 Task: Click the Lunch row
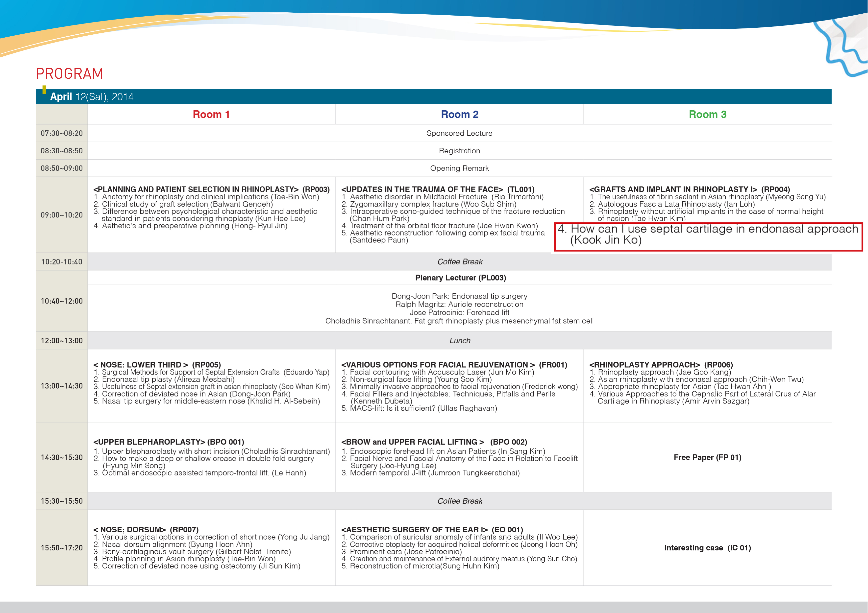pos(460,340)
